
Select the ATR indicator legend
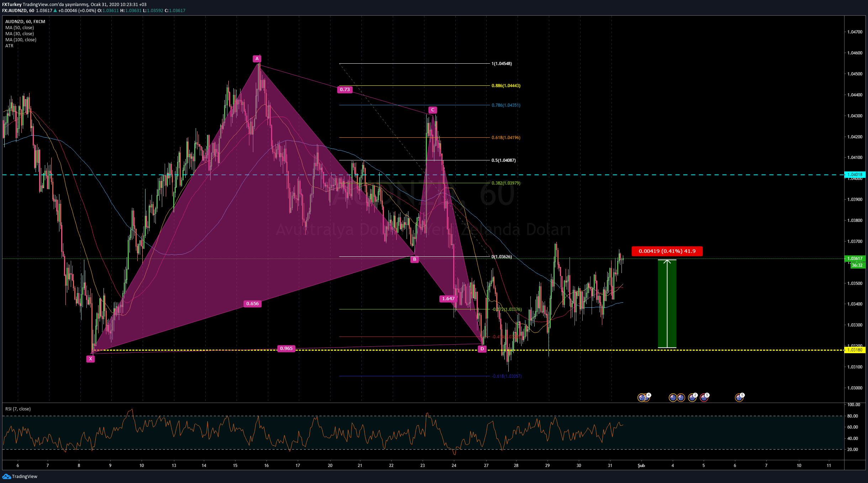(x=9, y=46)
